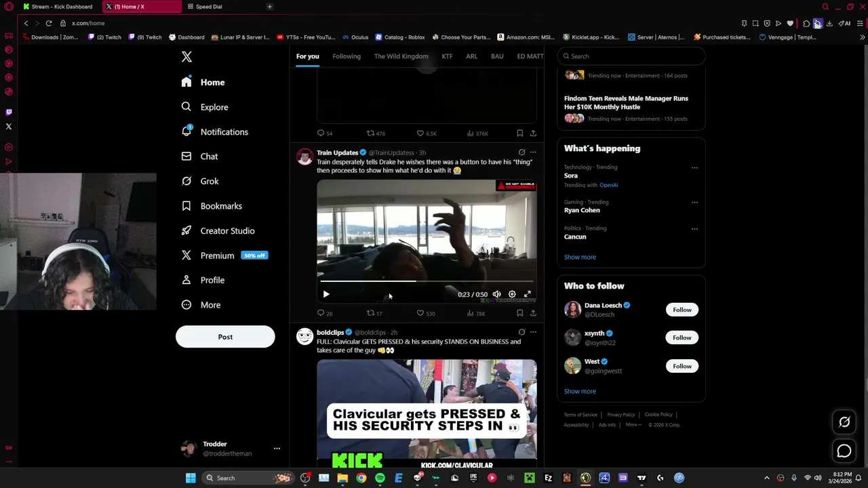The height and width of the screenshot is (488, 868).
Task: Open Creator Studio
Action: [x=218, y=230]
